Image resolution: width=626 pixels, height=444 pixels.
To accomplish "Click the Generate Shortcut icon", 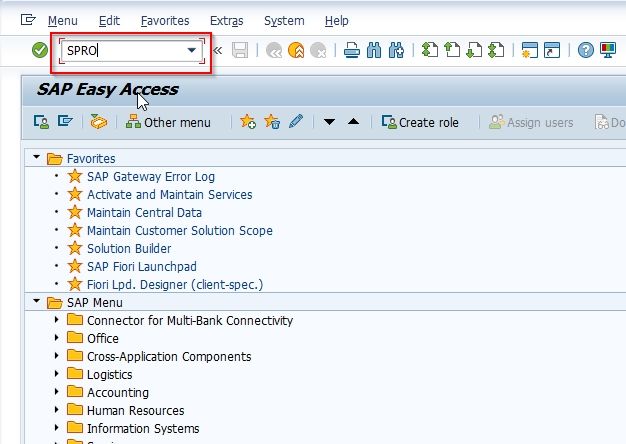I will tap(552, 50).
